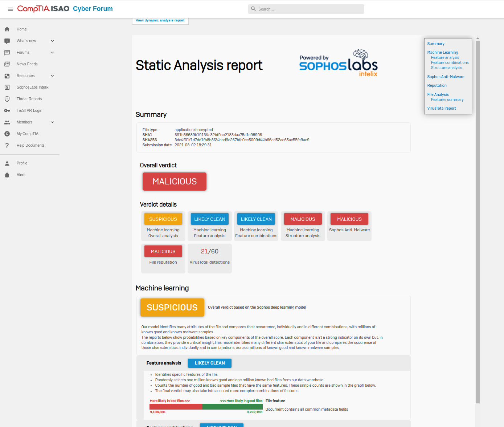Click the TruSTAR Login key icon
The width and height of the screenshot is (504, 427).
tap(7, 110)
